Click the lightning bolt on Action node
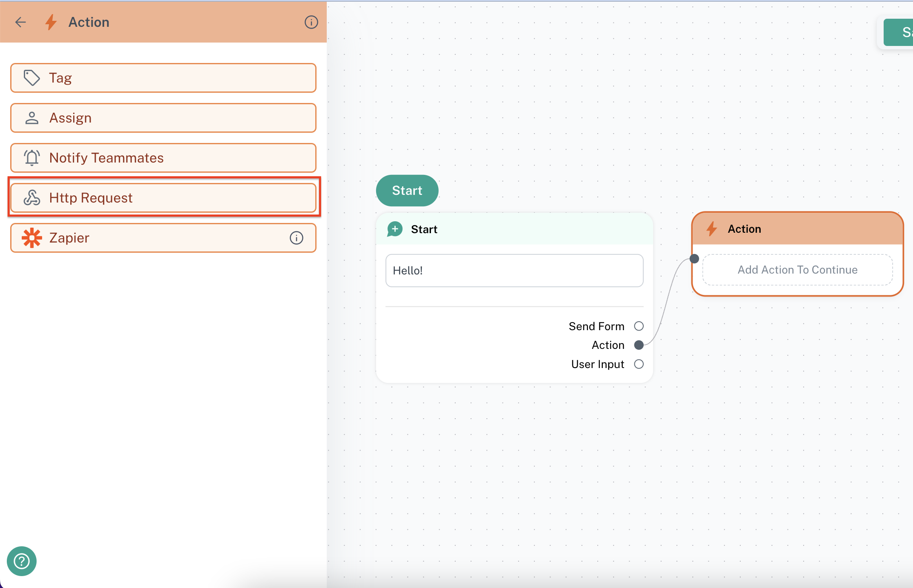The image size is (913, 588). click(x=712, y=229)
